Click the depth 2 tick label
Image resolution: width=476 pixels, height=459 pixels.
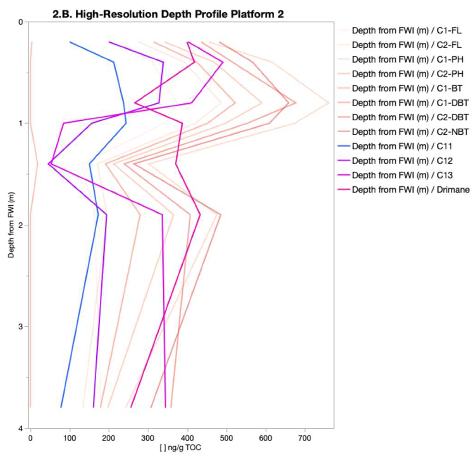coord(21,225)
